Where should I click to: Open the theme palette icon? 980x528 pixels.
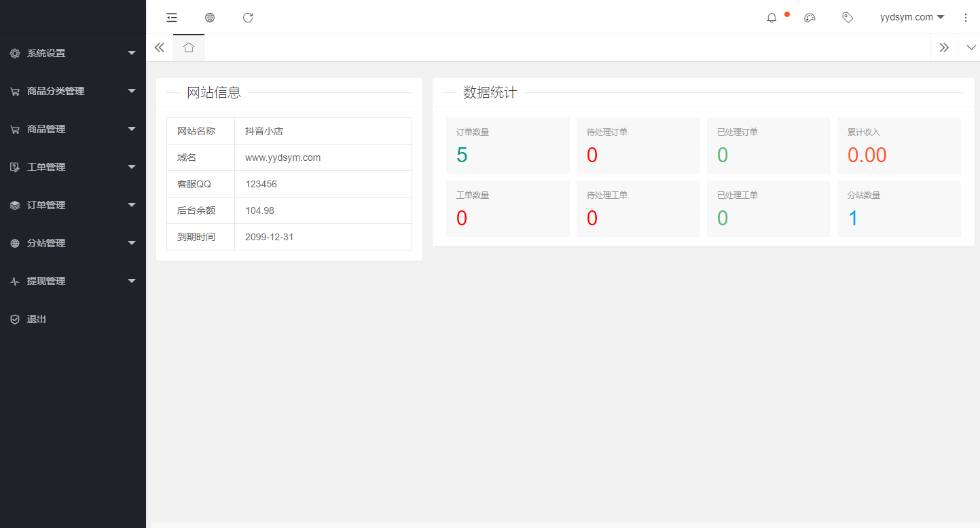click(x=810, y=18)
